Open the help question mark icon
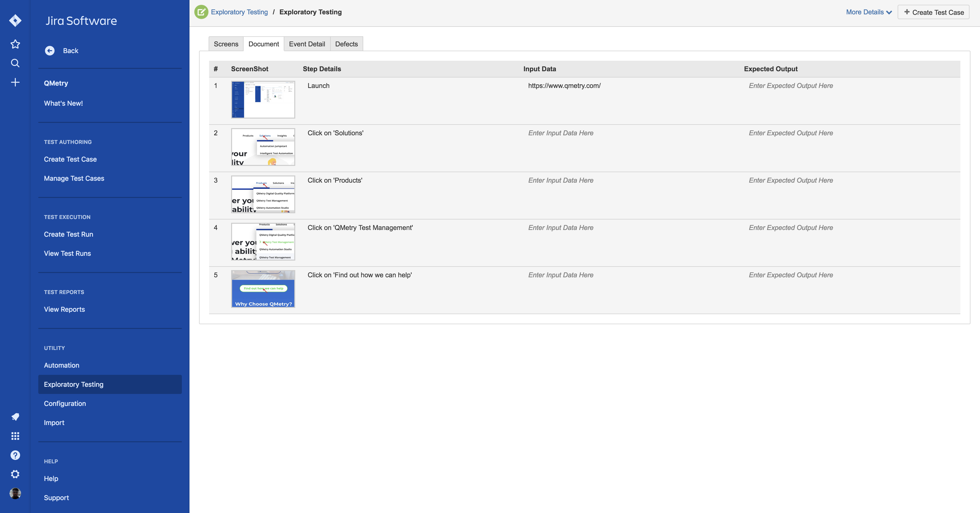The width and height of the screenshot is (980, 513). click(15, 455)
